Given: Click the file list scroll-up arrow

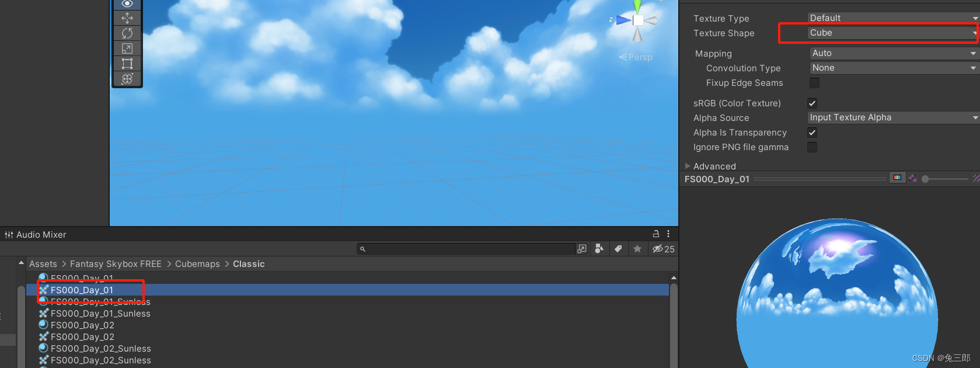Looking at the screenshot, I should (x=674, y=277).
